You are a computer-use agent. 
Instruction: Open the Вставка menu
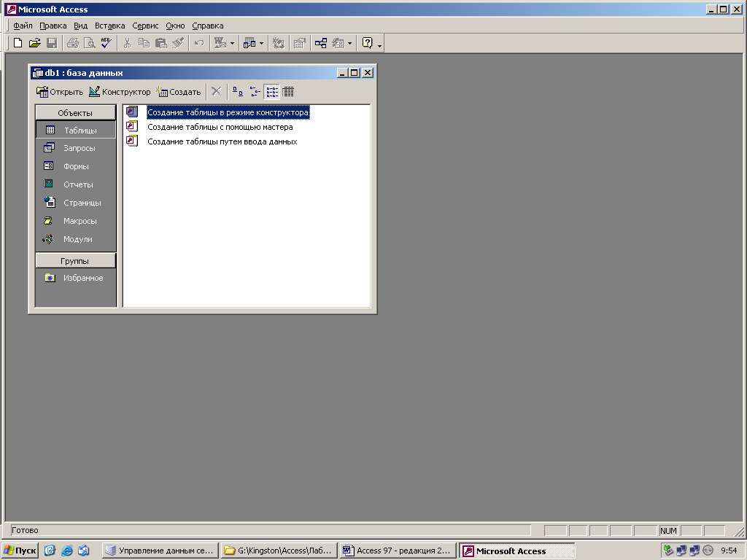pyautogui.click(x=109, y=26)
